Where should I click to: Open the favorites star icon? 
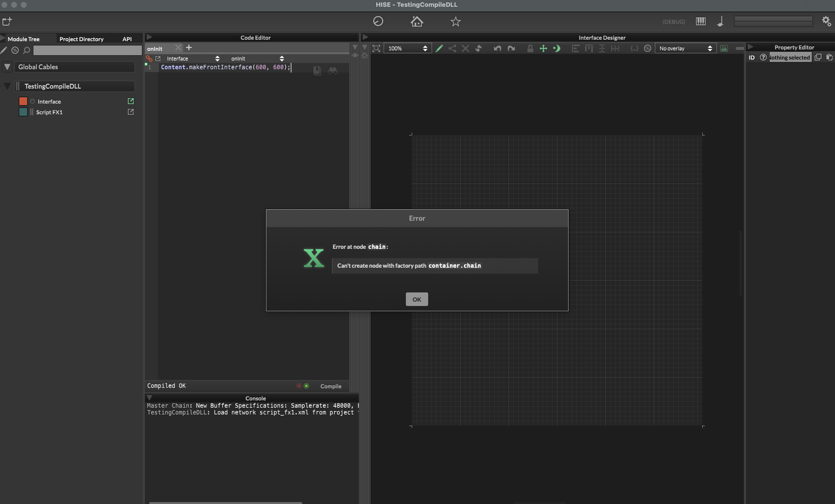click(456, 21)
